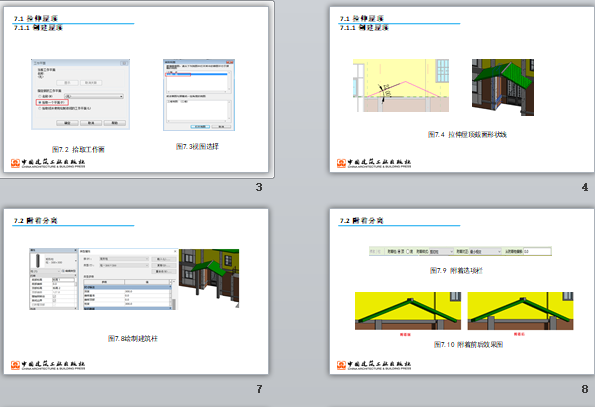Select slide 4 thumbnail
Image resolution: width=595 pixels, height=407 pixels.
click(462, 90)
